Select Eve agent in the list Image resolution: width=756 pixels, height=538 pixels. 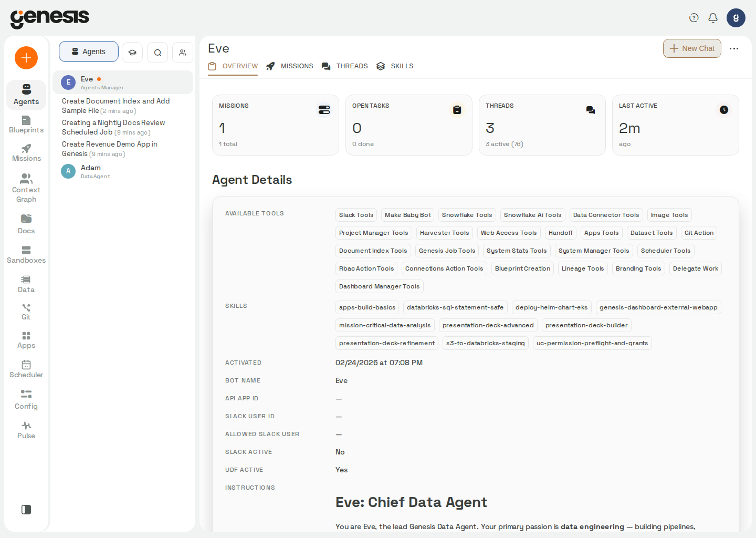point(123,82)
